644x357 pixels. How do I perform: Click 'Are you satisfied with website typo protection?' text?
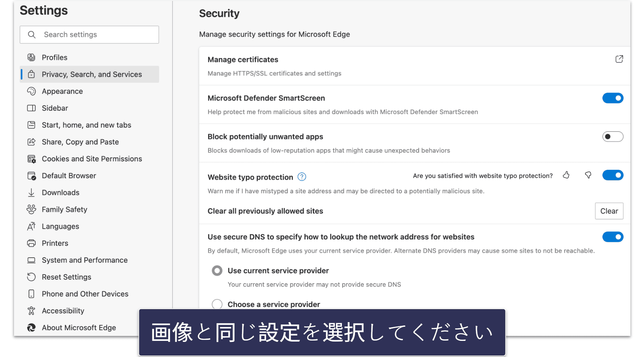point(483,176)
